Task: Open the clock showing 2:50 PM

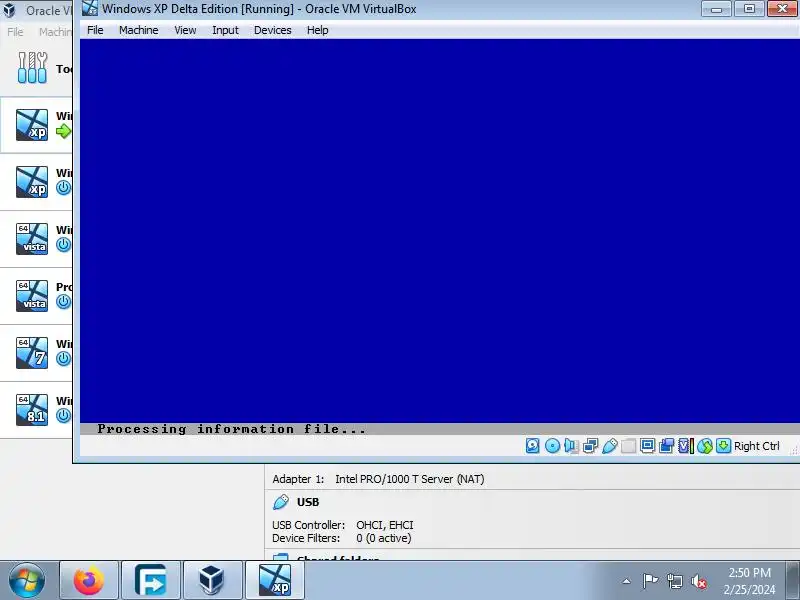Action: (749, 581)
